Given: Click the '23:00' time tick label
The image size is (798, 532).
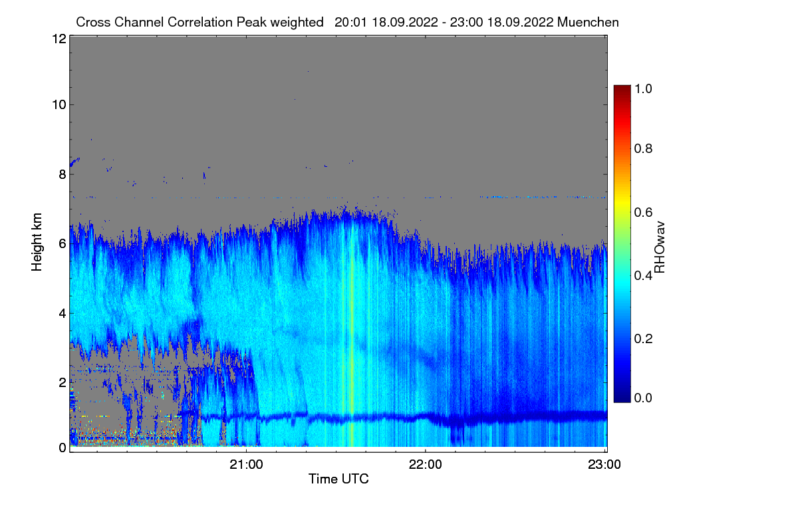Looking at the screenshot, I should pos(605,465).
